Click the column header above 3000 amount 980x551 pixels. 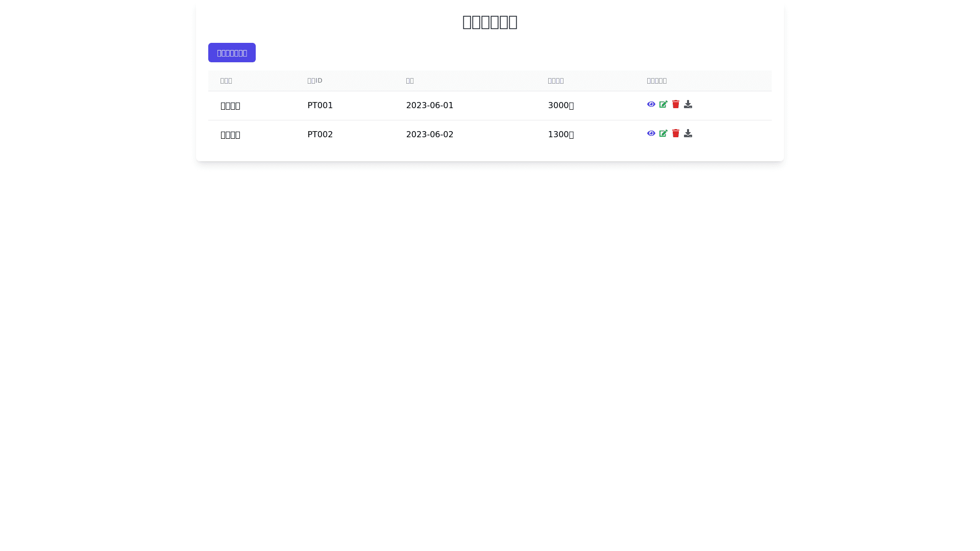click(x=555, y=81)
